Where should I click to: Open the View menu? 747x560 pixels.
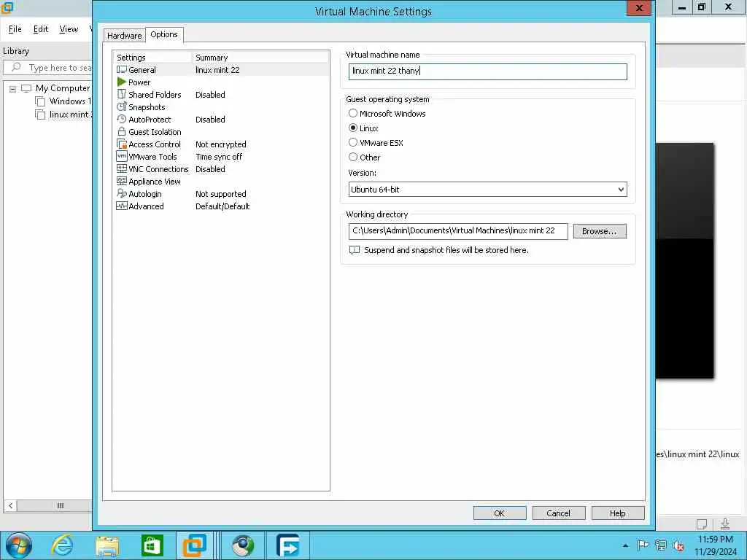tap(69, 29)
